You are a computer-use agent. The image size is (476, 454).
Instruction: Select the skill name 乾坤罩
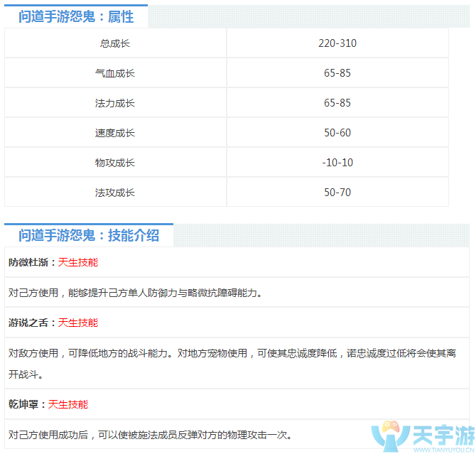(x=23, y=404)
